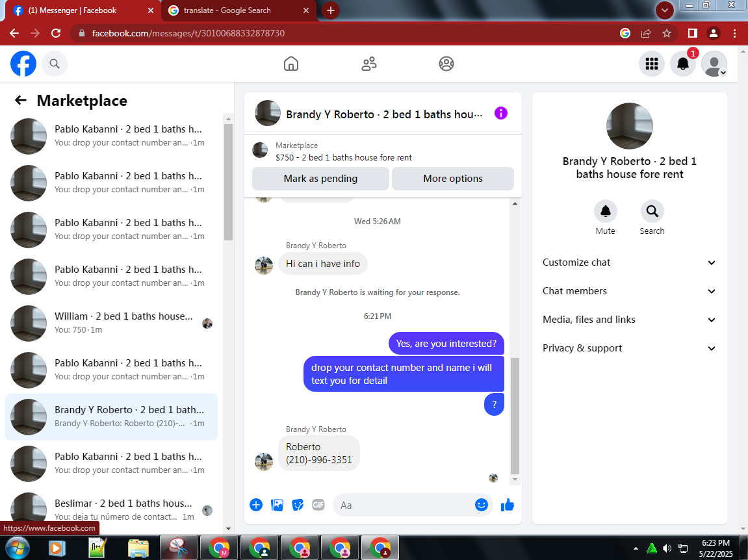Choose a GIF icon
Screen dimensions: 748x560
318,505
